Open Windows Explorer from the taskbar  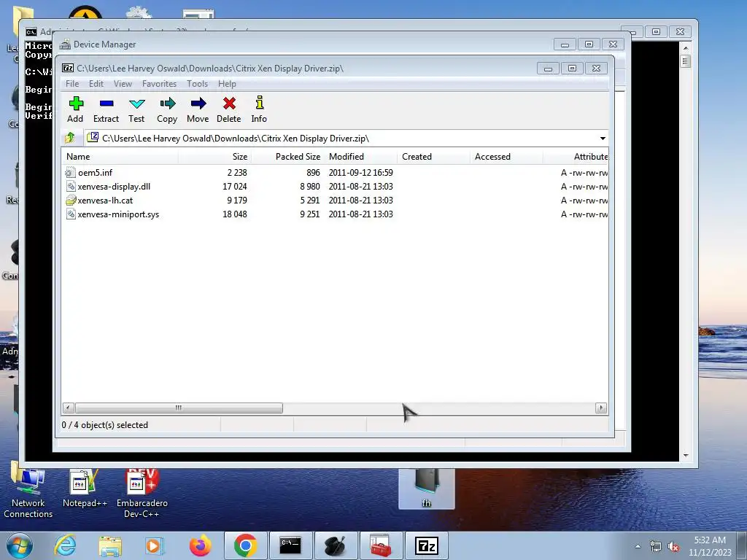[x=110, y=545]
